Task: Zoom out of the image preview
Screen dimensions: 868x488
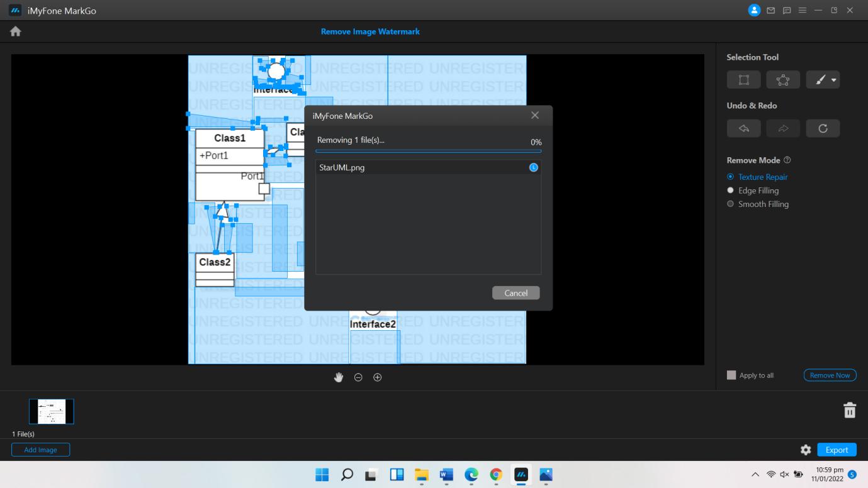Action: point(358,377)
